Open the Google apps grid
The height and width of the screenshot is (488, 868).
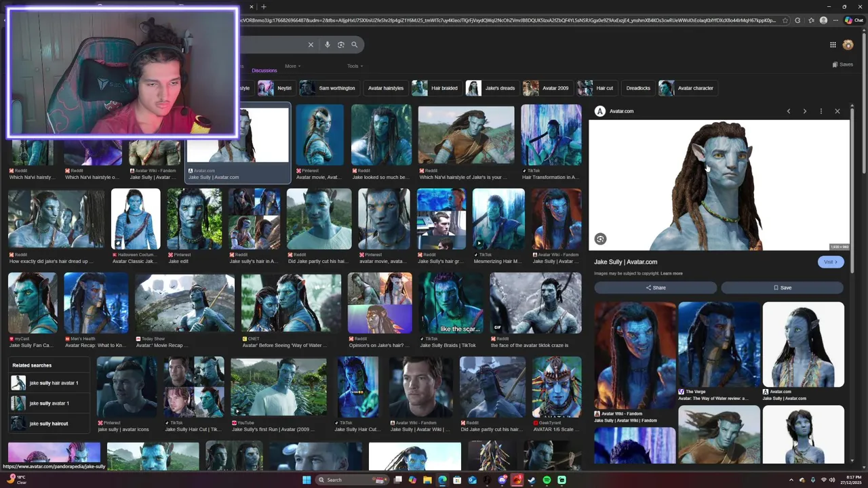click(833, 45)
